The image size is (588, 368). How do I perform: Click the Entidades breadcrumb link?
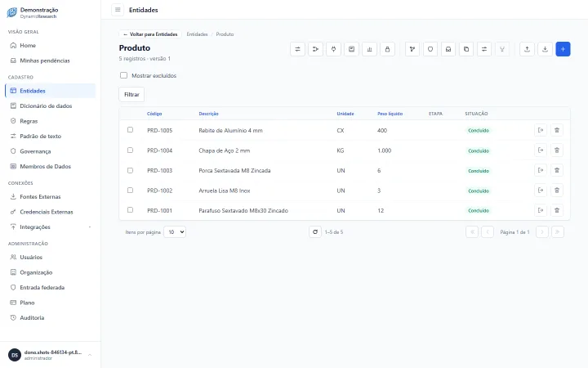198,34
